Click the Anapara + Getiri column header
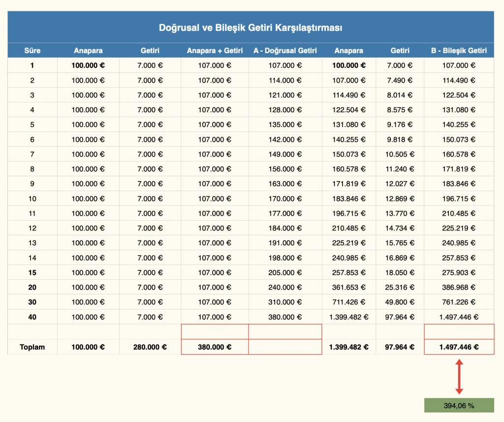This screenshot has height=422, width=504. click(215, 50)
